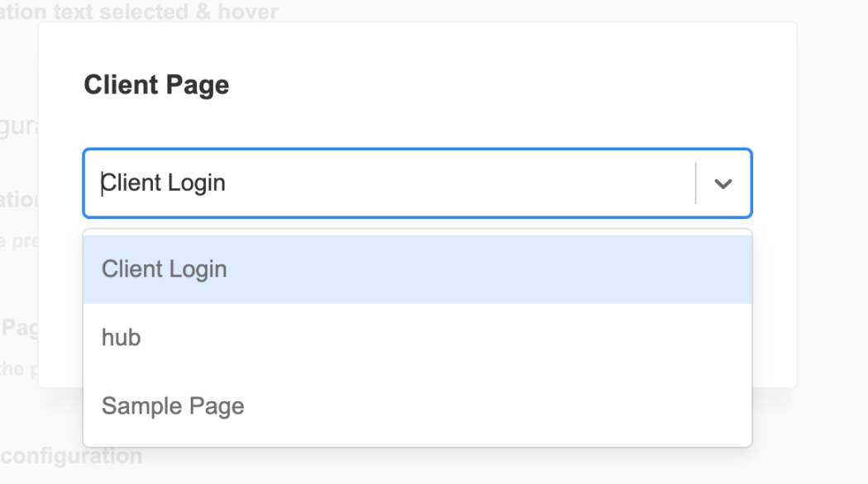Click the faded Page heading behind the modal

point(22,327)
